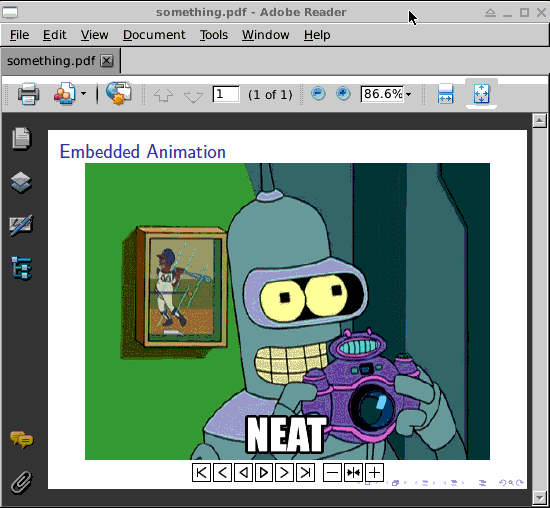This screenshot has height=508, width=550.
Task: Click the Beamer frame navigation icon
Action: 396,483
